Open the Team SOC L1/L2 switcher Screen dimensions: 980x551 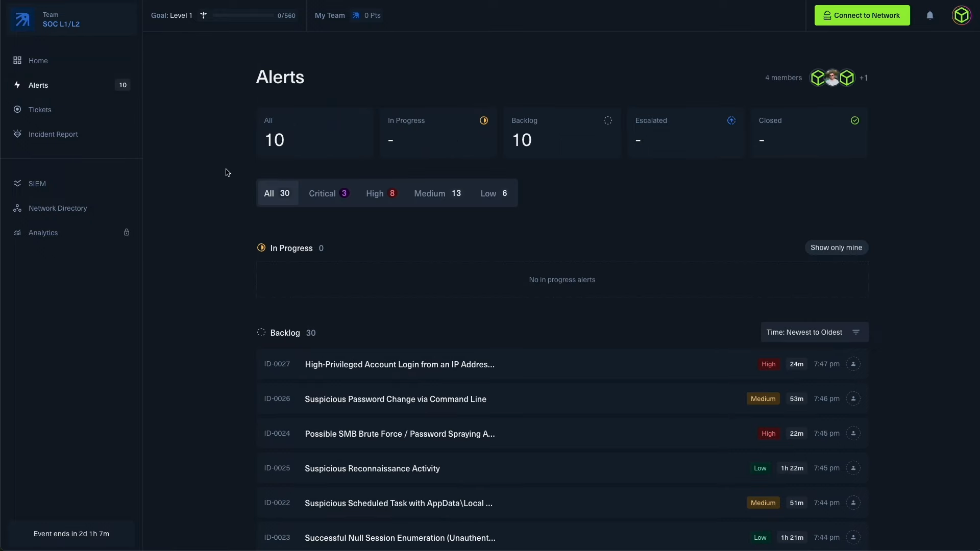click(71, 19)
